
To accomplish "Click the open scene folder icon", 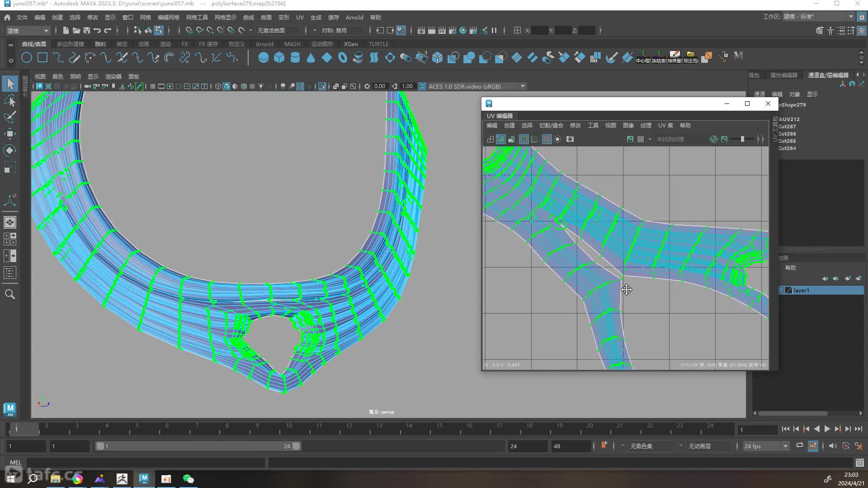I will click(76, 30).
